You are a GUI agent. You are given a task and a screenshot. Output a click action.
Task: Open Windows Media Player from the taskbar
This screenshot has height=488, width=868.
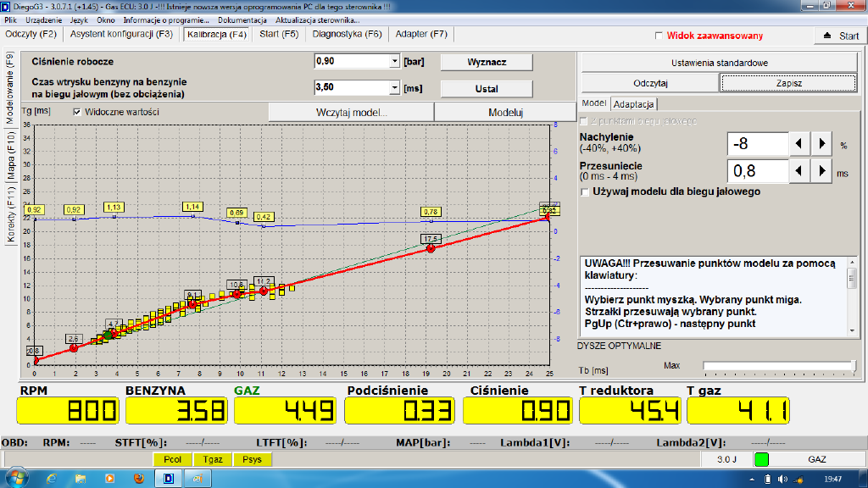point(109,479)
